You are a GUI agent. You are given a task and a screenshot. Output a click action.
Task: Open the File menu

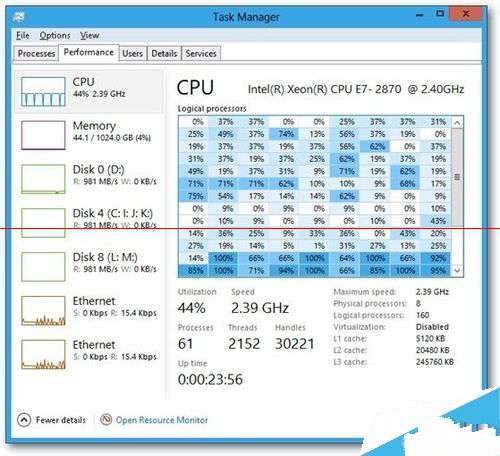(23, 35)
